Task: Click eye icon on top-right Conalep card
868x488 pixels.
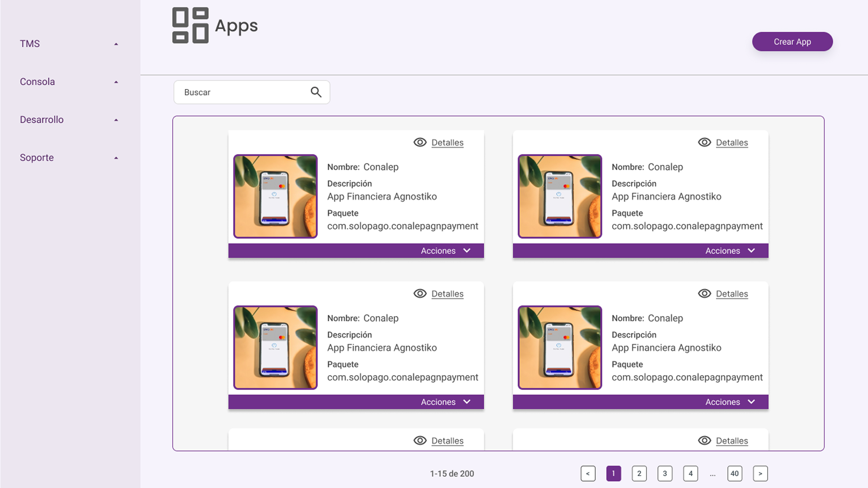Action: tap(705, 142)
